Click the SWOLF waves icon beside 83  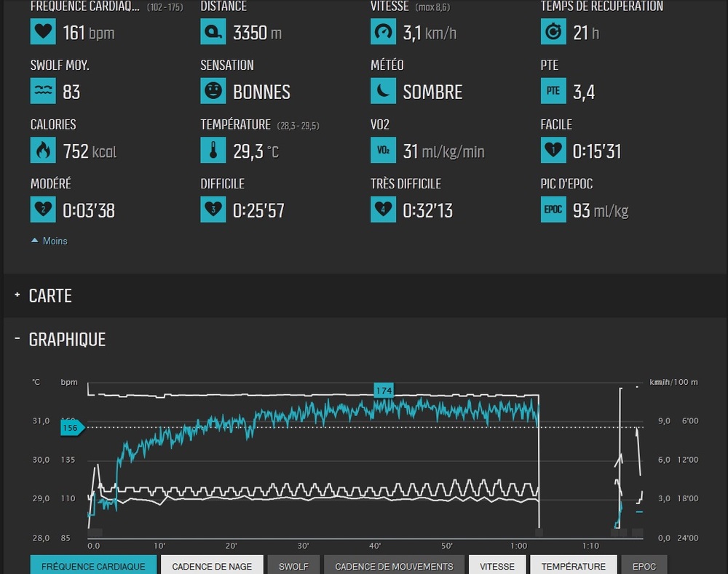pyautogui.click(x=43, y=92)
